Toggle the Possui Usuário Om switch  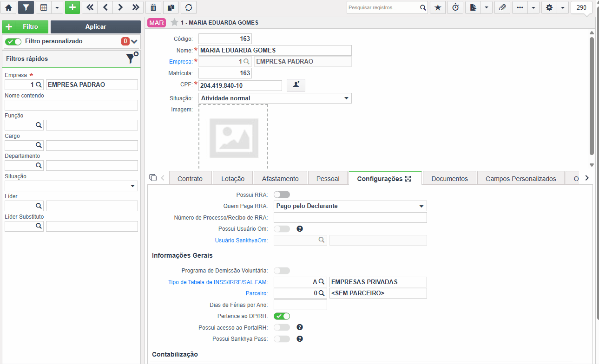(x=282, y=228)
